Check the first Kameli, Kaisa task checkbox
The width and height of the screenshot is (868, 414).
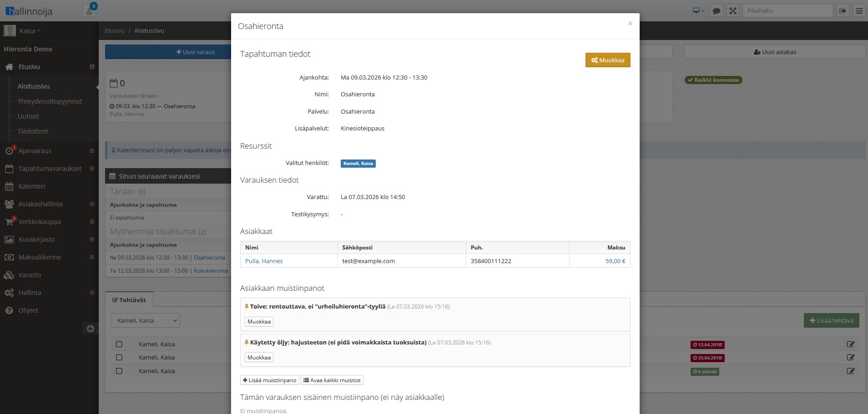119,344
